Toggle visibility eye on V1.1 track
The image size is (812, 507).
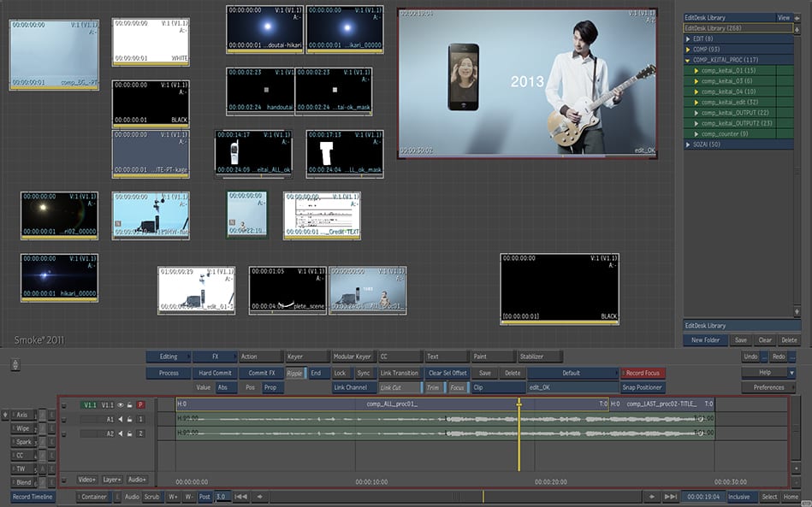[x=121, y=404]
